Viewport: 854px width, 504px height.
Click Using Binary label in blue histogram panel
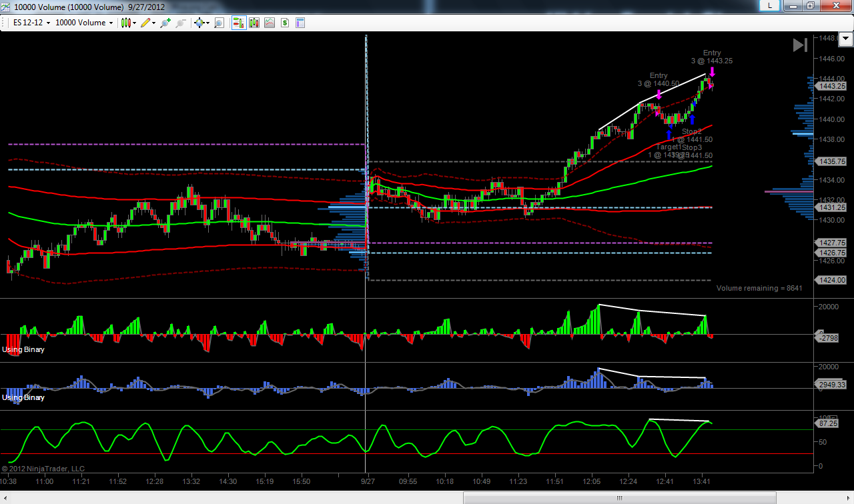(23, 397)
